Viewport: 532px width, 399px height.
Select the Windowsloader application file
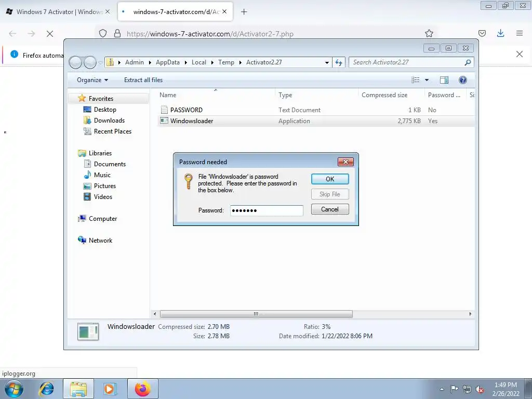[x=192, y=121]
